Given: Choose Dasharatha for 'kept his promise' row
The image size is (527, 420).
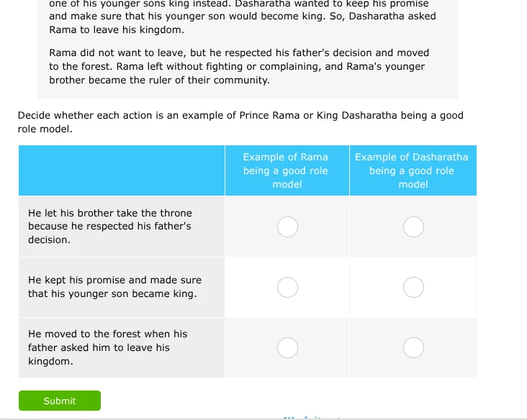Looking at the screenshot, I should (413, 288).
